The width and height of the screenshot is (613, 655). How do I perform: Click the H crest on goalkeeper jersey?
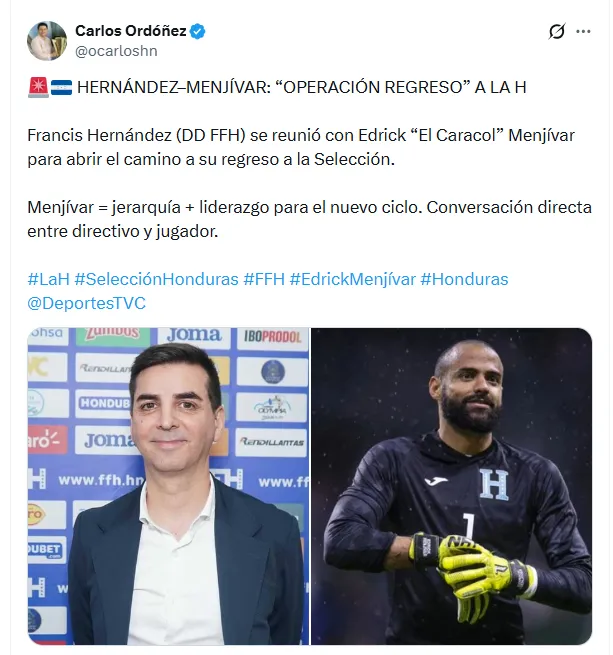click(x=494, y=484)
